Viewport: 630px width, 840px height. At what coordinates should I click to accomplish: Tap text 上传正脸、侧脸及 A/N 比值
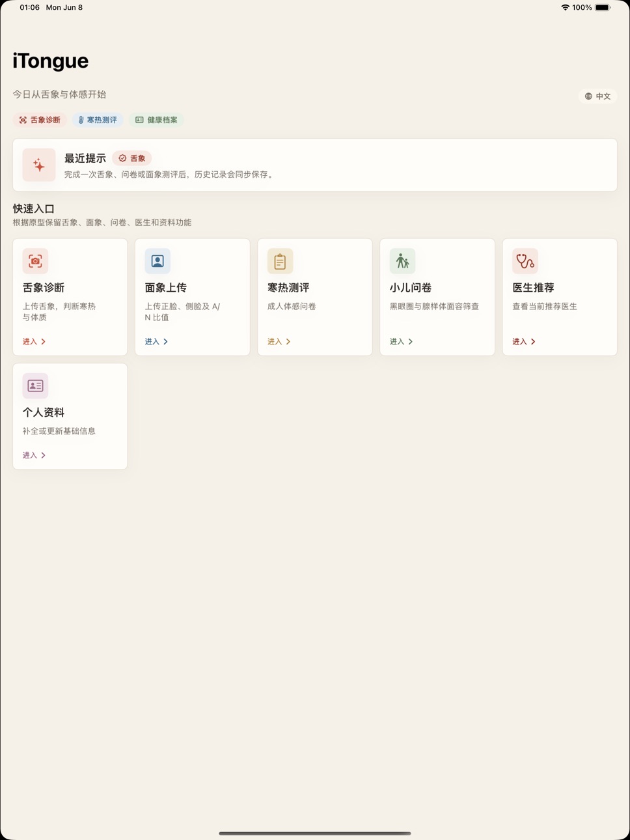(x=182, y=312)
